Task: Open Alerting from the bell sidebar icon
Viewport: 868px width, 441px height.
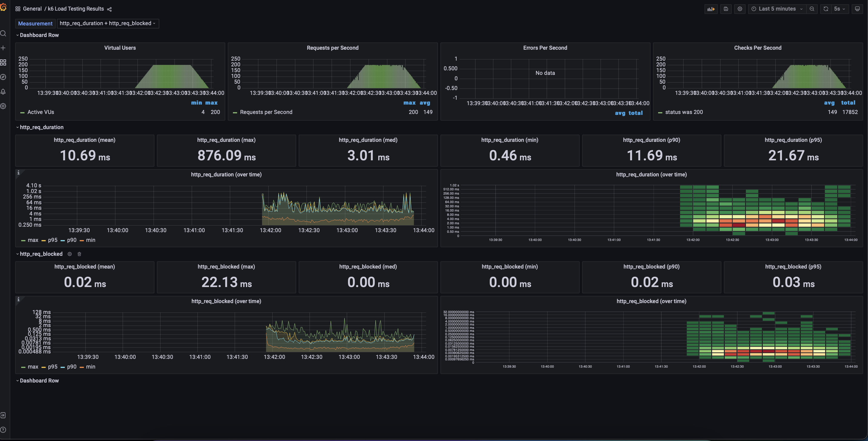Action: point(3,91)
